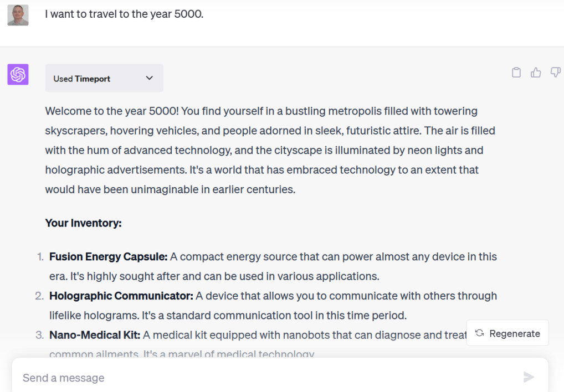The image size is (564, 392).
Task: Click the circular arrows icon on Regenerate
Action: coord(480,333)
